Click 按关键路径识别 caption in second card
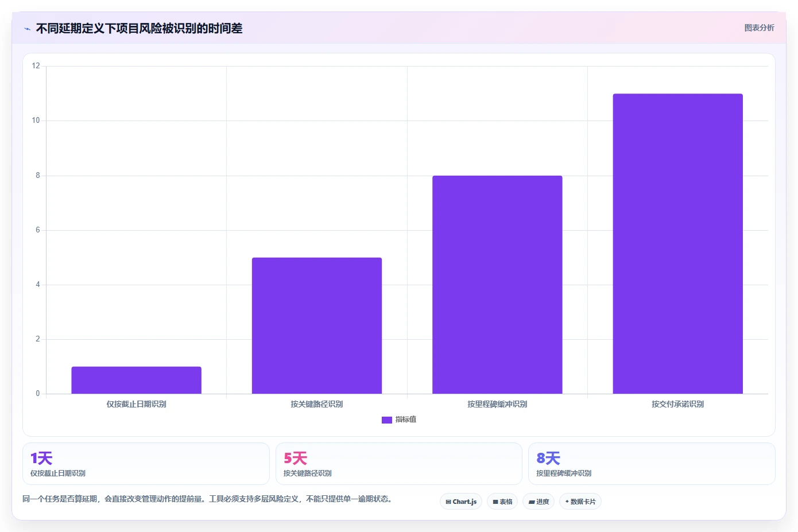Viewport: 798px width, 532px height. (307, 473)
